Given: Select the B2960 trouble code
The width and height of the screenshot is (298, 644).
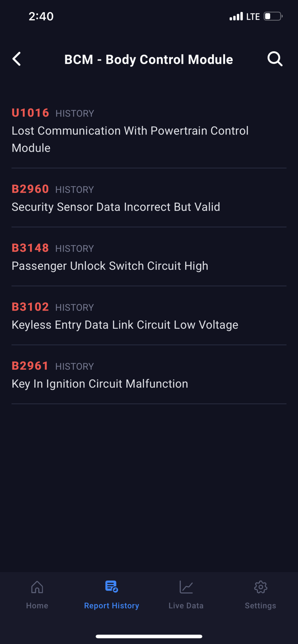Looking at the screenshot, I should click(x=30, y=189).
